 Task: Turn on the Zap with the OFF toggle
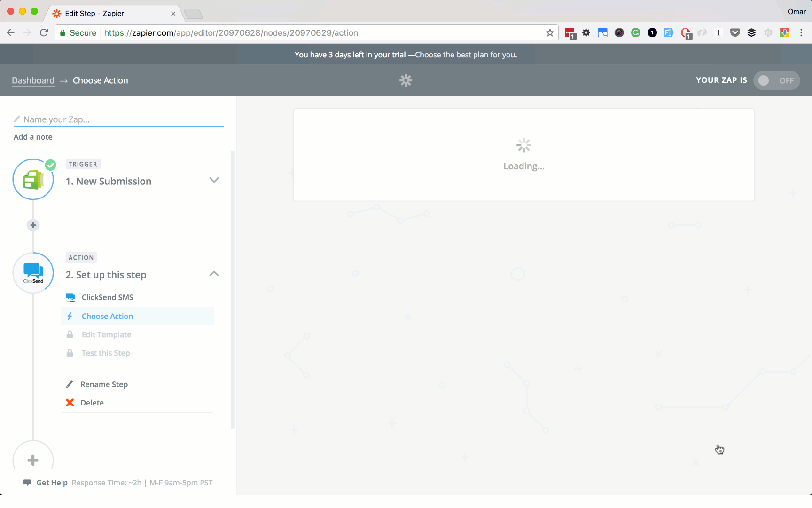pos(776,80)
